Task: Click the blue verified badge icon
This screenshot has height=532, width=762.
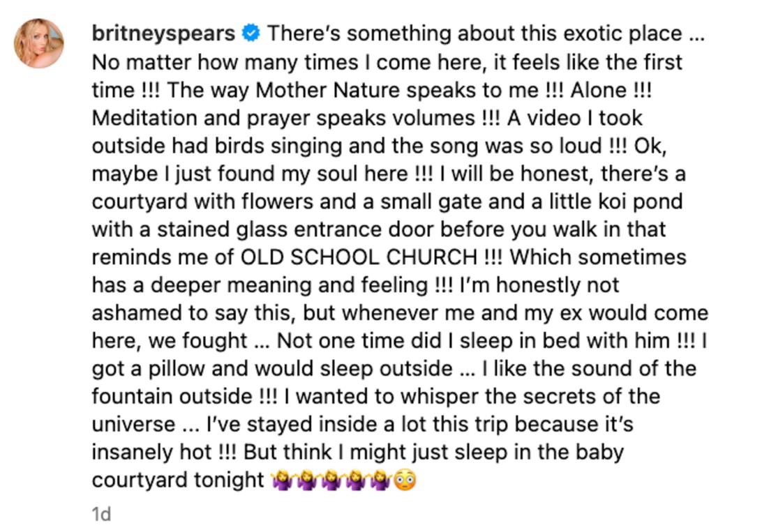Action: coord(251,33)
